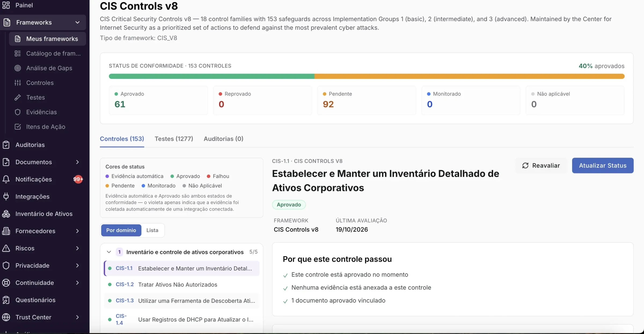Click the Evidências shield icon
644x334 pixels.
[x=18, y=112]
